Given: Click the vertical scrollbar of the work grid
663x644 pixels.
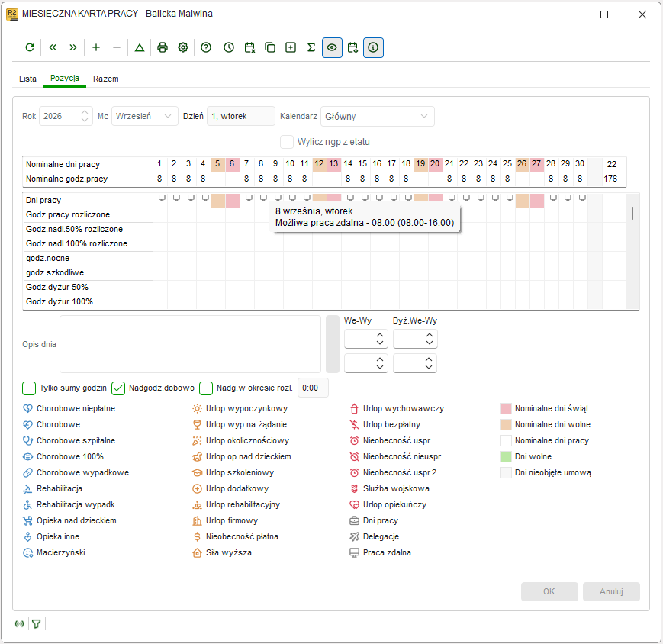Looking at the screenshot, I should (x=632, y=252).
